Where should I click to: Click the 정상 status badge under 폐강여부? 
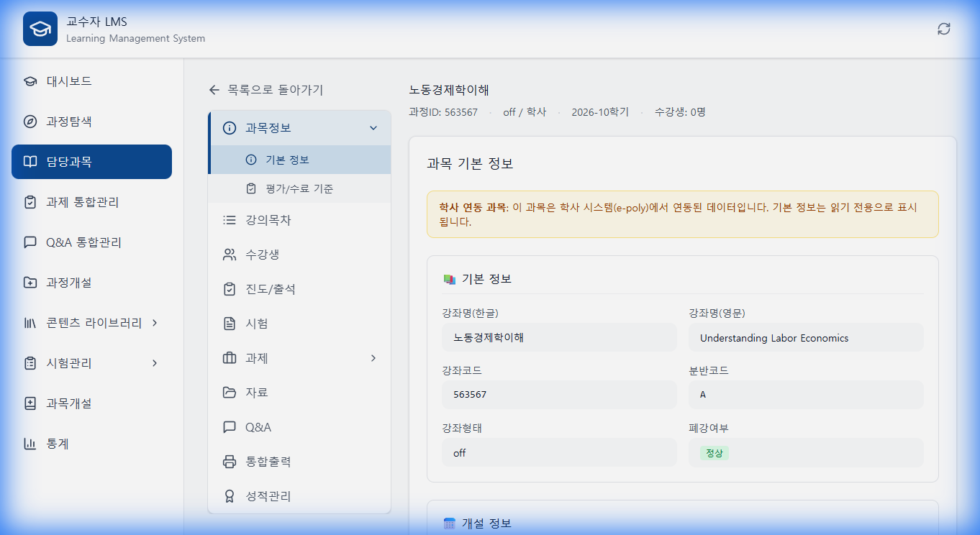point(713,453)
